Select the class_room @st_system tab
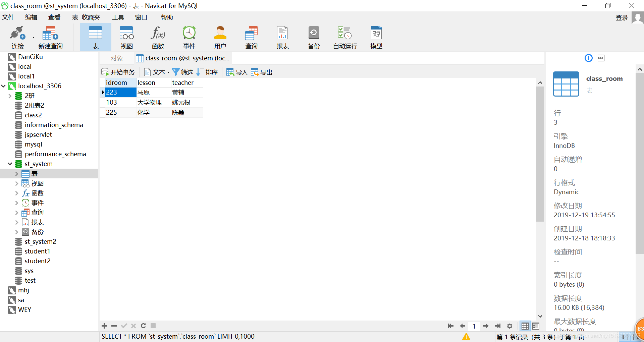Screen dimensions: 644x342 [183, 58]
